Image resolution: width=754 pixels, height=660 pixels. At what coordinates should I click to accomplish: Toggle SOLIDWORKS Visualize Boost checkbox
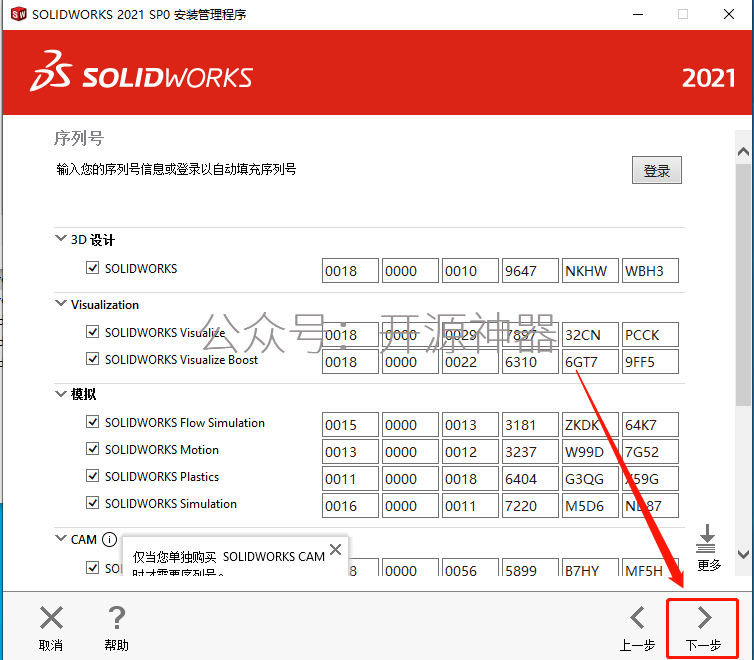click(x=92, y=359)
